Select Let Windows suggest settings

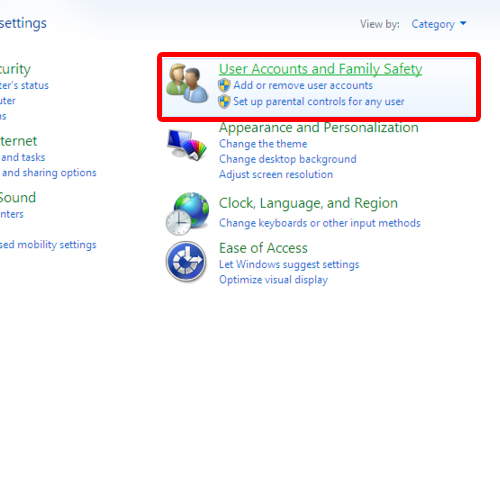click(x=289, y=264)
